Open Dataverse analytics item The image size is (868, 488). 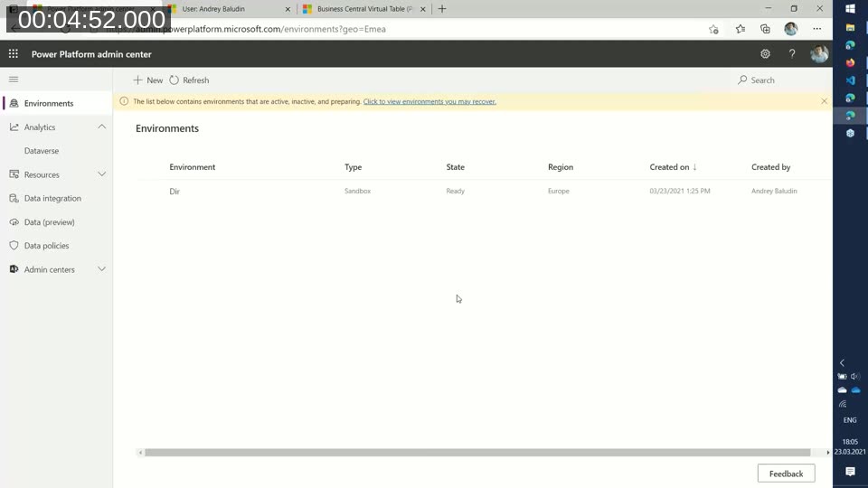click(42, 151)
